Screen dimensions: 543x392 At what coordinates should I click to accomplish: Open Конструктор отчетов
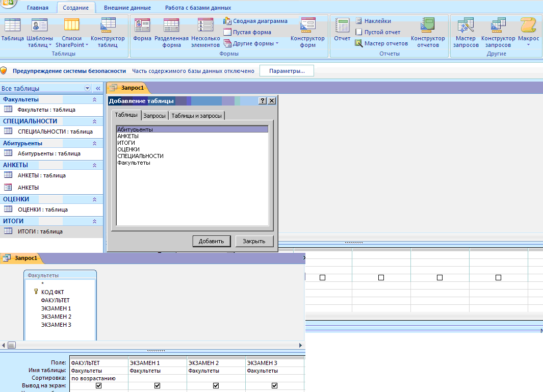point(428,33)
